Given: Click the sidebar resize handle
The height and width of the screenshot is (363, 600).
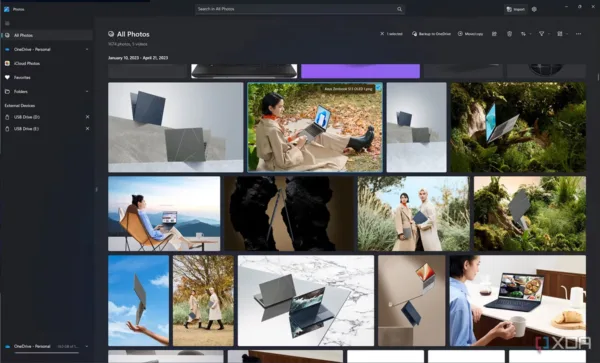Looking at the screenshot, I should 96,189.
